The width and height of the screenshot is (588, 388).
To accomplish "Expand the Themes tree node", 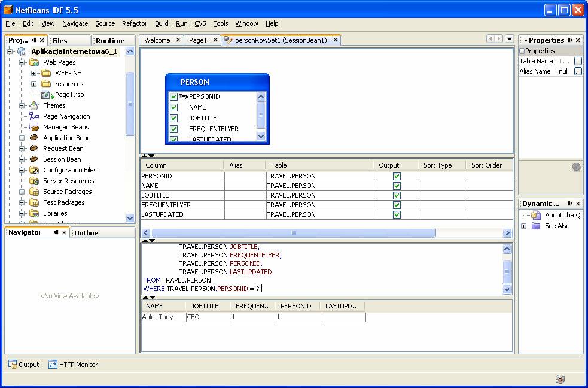I will click(22, 106).
